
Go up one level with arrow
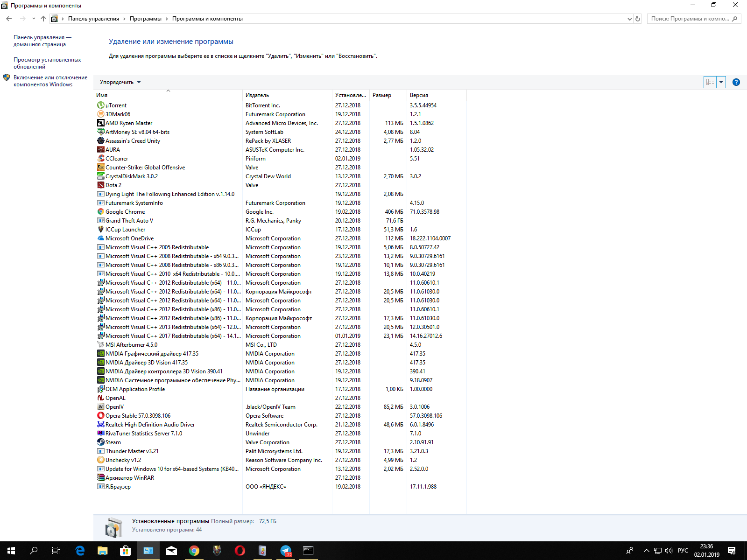(x=43, y=19)
